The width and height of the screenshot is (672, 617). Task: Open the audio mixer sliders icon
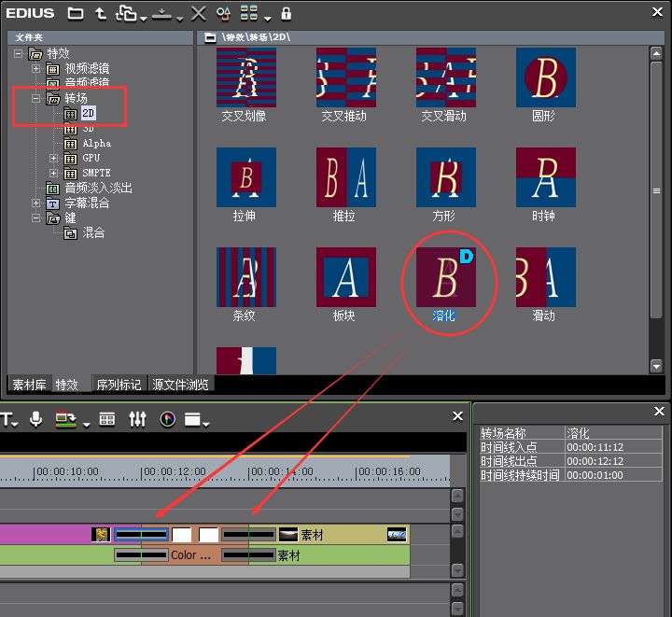pos(138,420)
